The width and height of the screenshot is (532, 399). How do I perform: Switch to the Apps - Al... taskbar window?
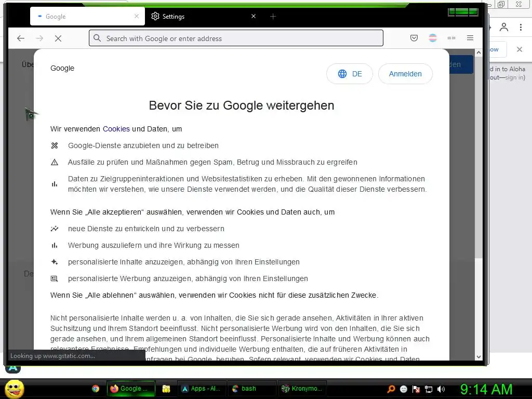pos(201,389)
